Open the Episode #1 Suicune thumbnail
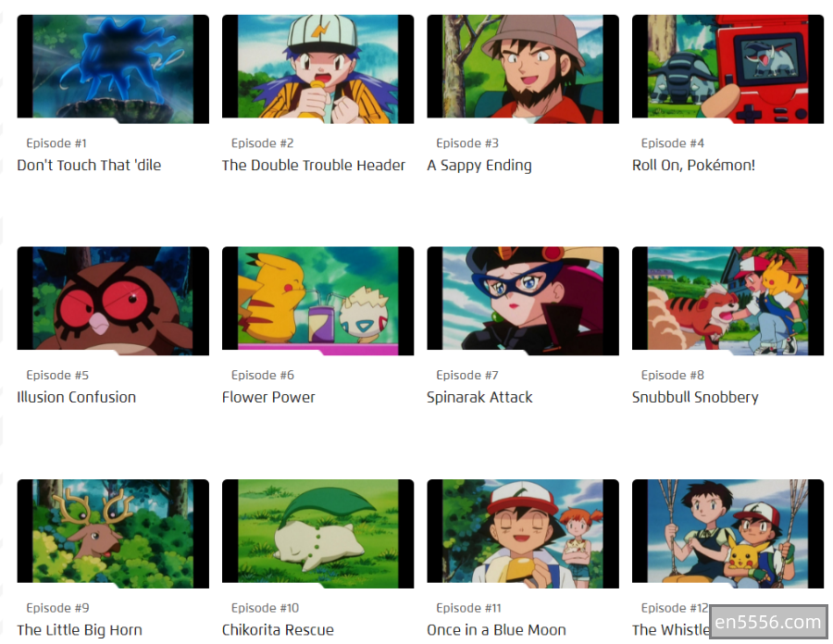This screenshot has height=644, width=833. pyautogui.click(x=113, y=69)
